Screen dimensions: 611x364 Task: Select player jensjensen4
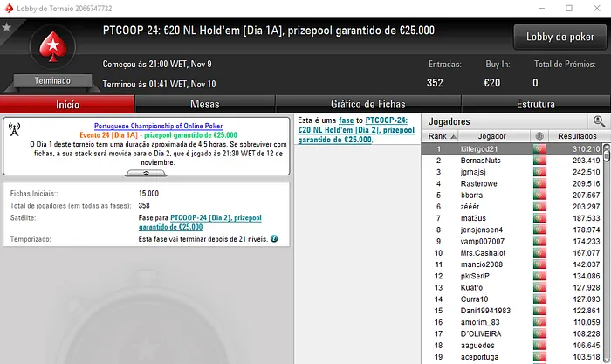(482, 230)
